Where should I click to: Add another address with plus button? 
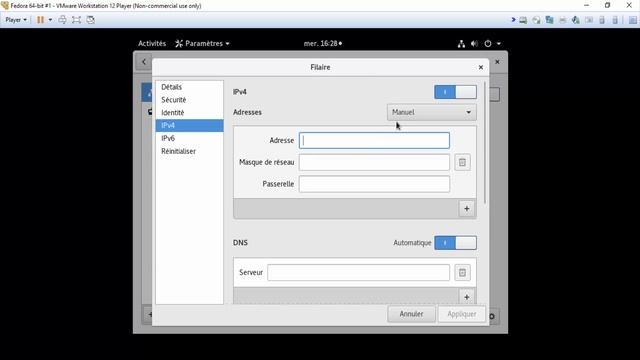click(x=467, y=209)
